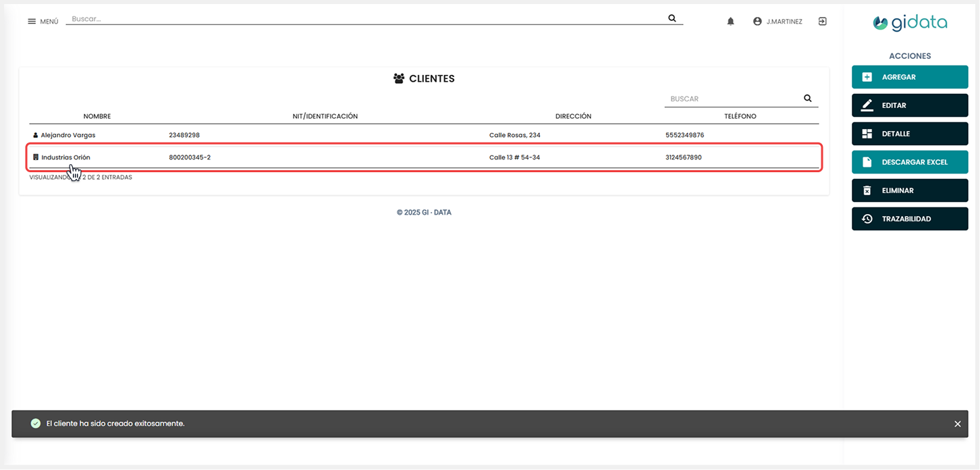Click the clients table search magnifier icon
The height and width of the screenshot is (470, 980).
coord(808,99)
